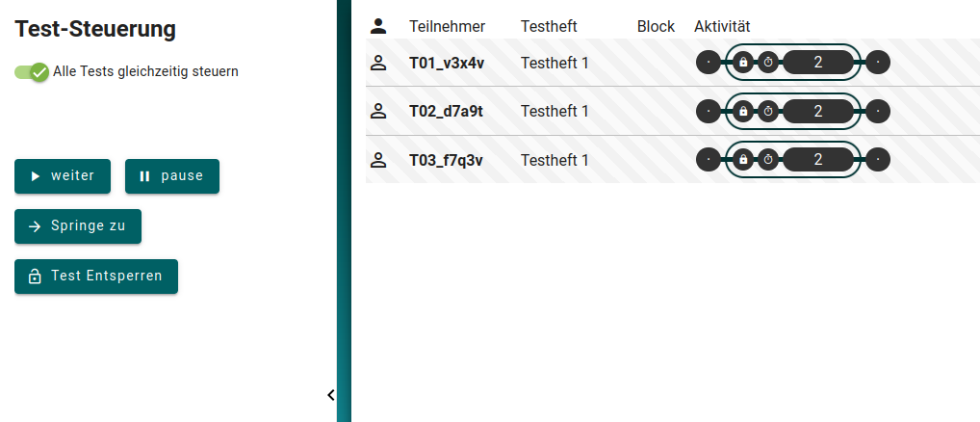The height and width of the screenshot is (422, 980).
Task: Click first activity dot for T02_d7a9t
Action: point(709,111)
